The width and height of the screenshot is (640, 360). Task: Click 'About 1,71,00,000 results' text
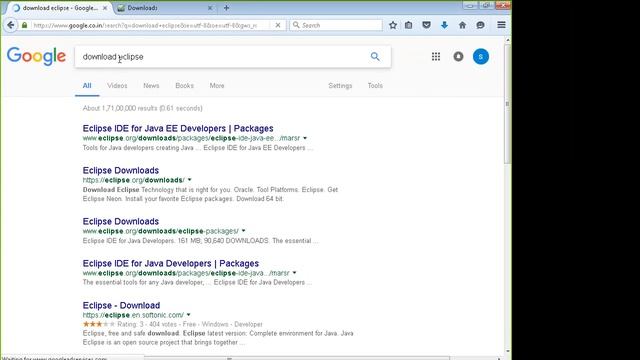point(142,108)
